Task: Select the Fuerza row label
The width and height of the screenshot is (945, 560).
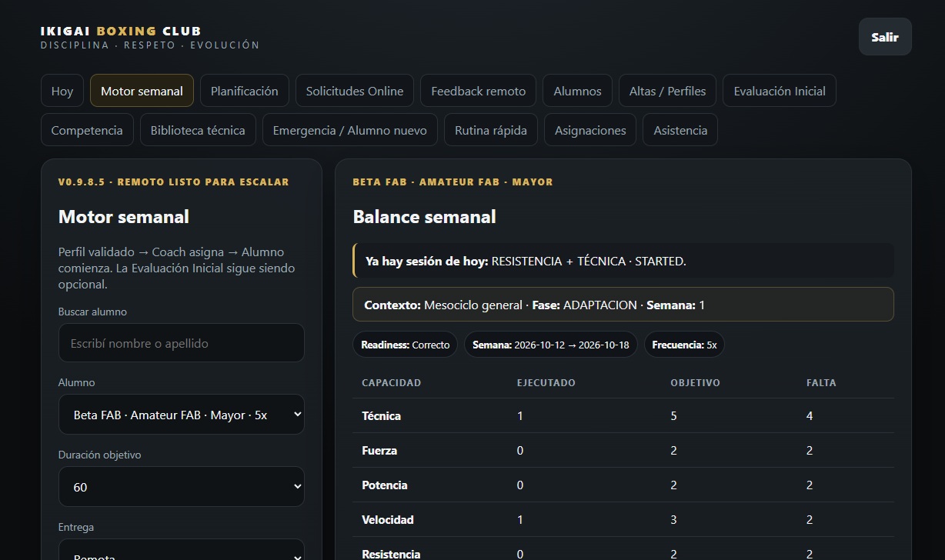Action: (x=379, y=450)
